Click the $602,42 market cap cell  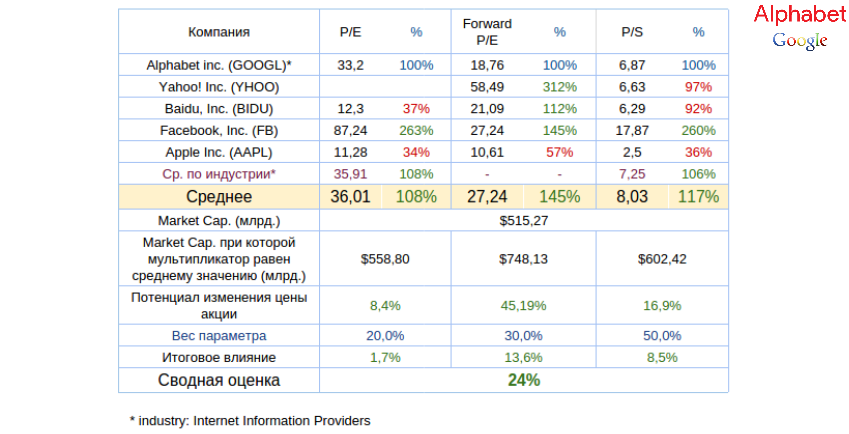click(662, 259)
